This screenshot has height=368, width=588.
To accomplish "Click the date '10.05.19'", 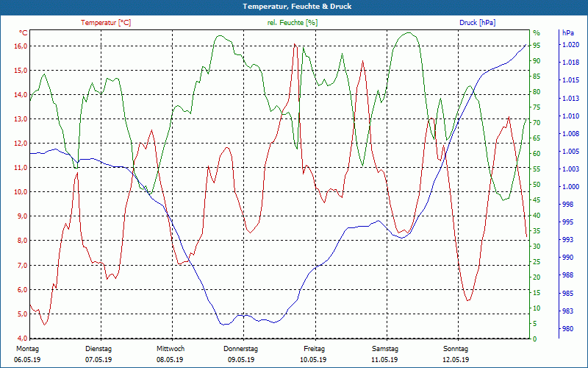I will click(313, 360).
